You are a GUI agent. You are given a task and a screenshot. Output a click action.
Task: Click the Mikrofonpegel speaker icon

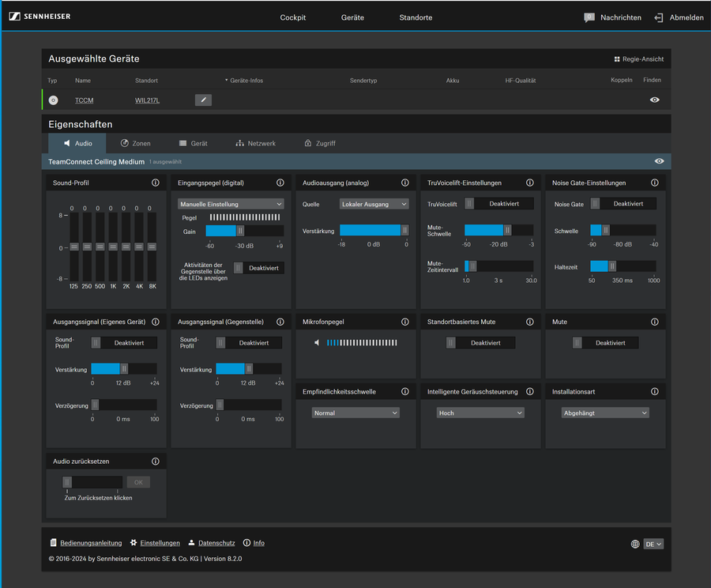pyautogui.click(x=317, y=342)
